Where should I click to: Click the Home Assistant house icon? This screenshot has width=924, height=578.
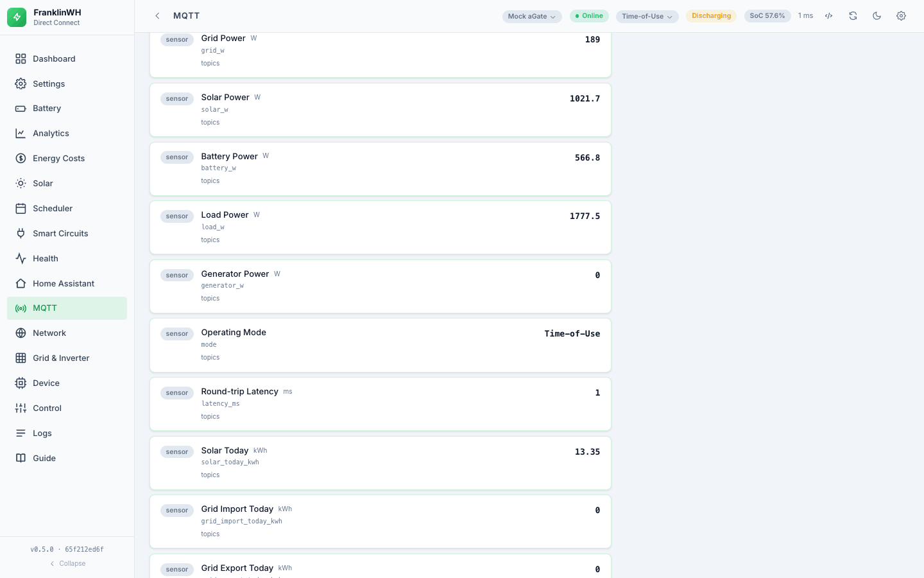tap(21, 284)
